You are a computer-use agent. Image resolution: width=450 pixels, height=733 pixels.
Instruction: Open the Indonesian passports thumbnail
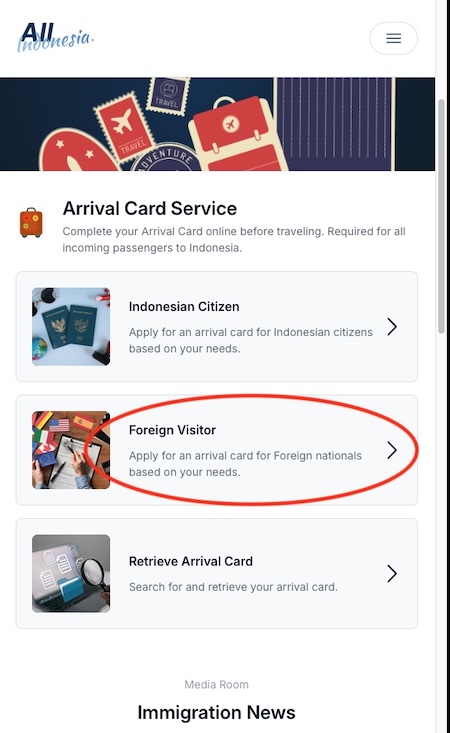(x=71, y=326)
